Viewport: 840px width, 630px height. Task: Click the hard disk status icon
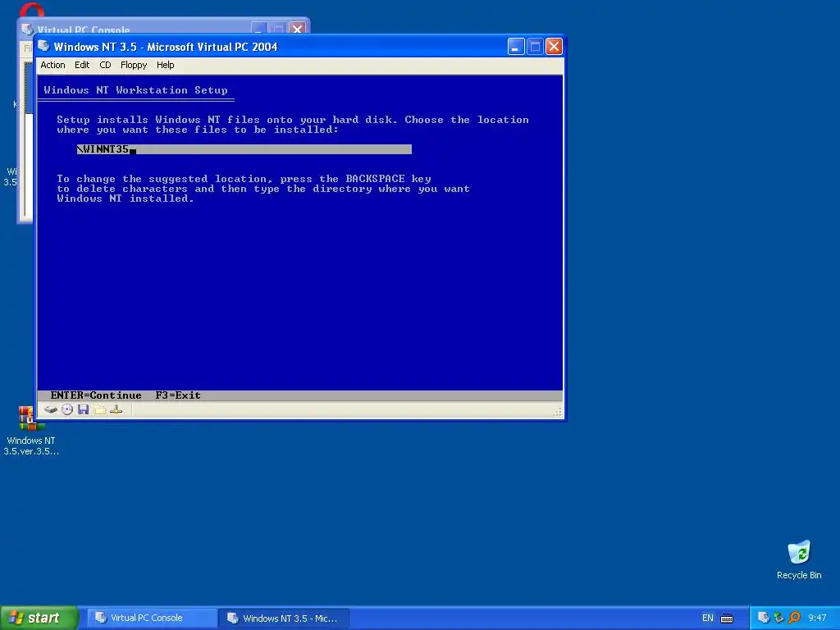(51, 410)
